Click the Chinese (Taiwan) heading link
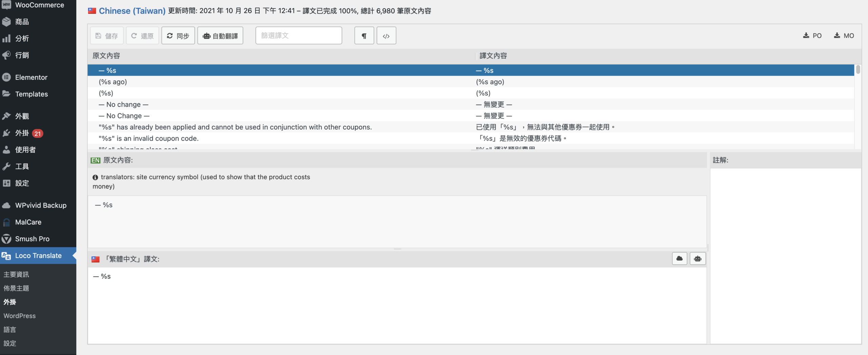 [x=132, y=11]
